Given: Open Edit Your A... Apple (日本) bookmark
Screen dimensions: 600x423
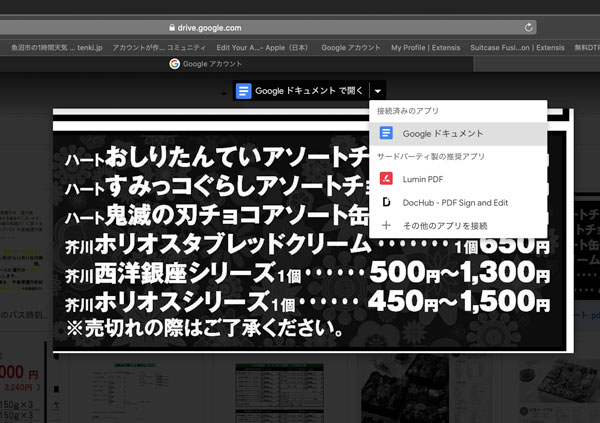Looking at the screenshot, I should pyautogui.click(x=262, y=48).
